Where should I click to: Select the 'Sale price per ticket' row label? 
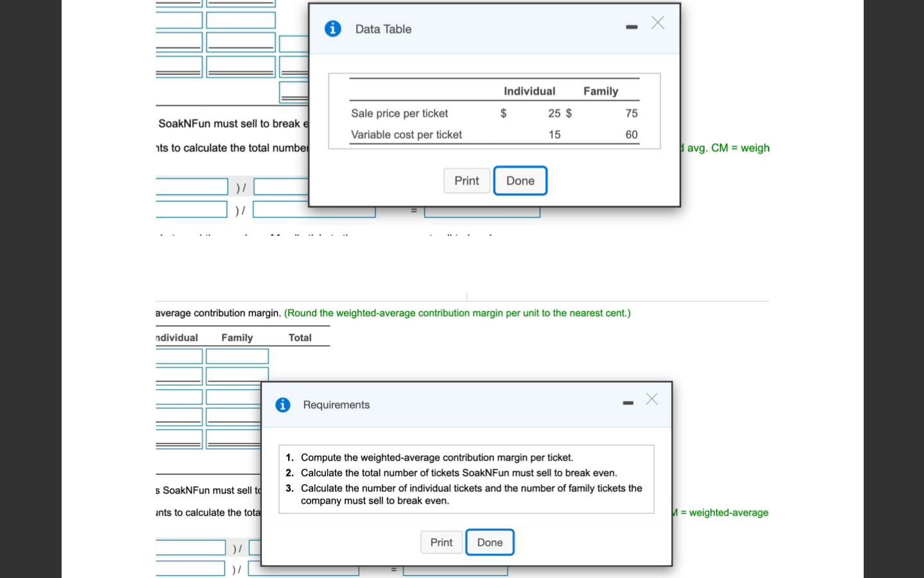(x=399, y=113)
